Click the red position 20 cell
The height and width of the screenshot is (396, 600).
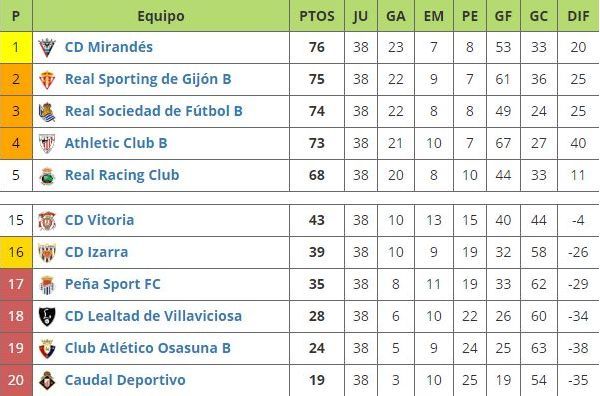(16, 380)
